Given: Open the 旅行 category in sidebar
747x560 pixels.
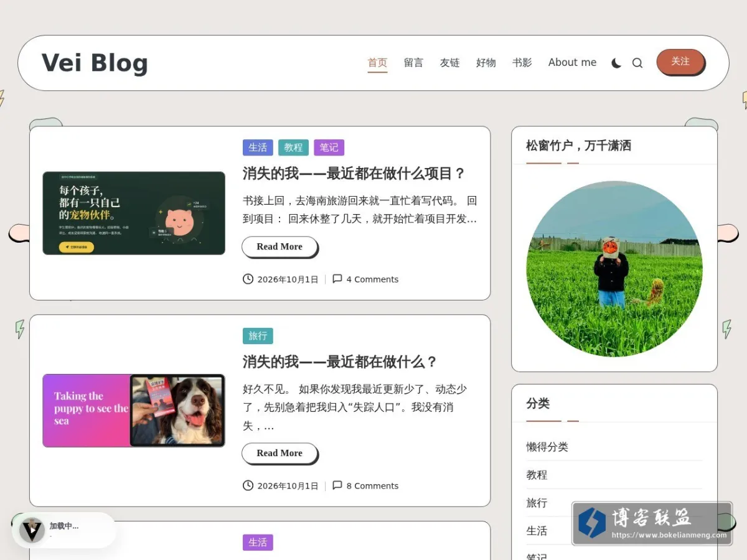Looking at the screenshot, I should pyautogui.click(x=537, y=503).
